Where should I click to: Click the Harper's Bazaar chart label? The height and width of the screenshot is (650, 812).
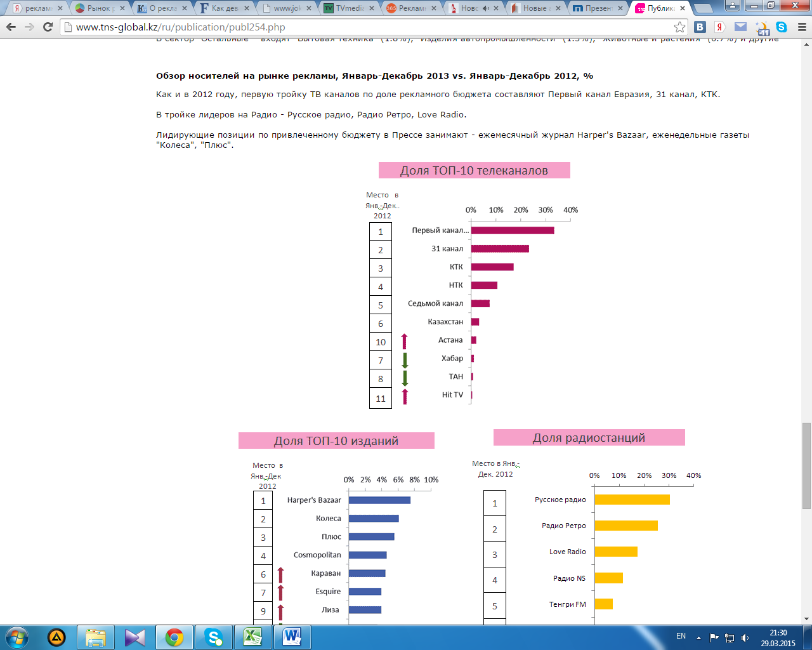[314, 500]
